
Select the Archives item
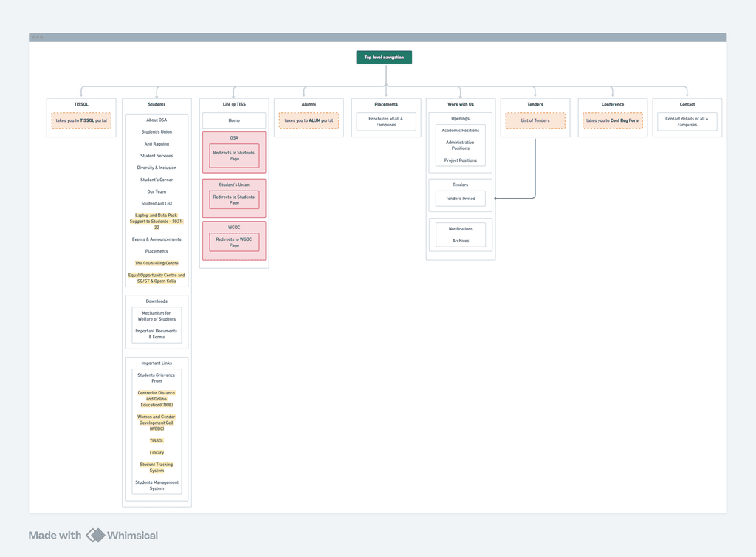click(x=461, y=241)
